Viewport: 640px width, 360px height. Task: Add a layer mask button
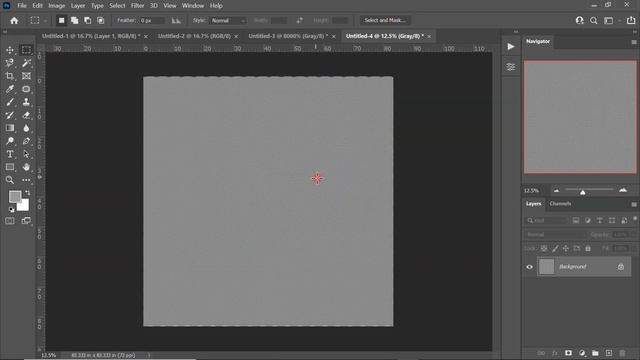click(568, 353)
